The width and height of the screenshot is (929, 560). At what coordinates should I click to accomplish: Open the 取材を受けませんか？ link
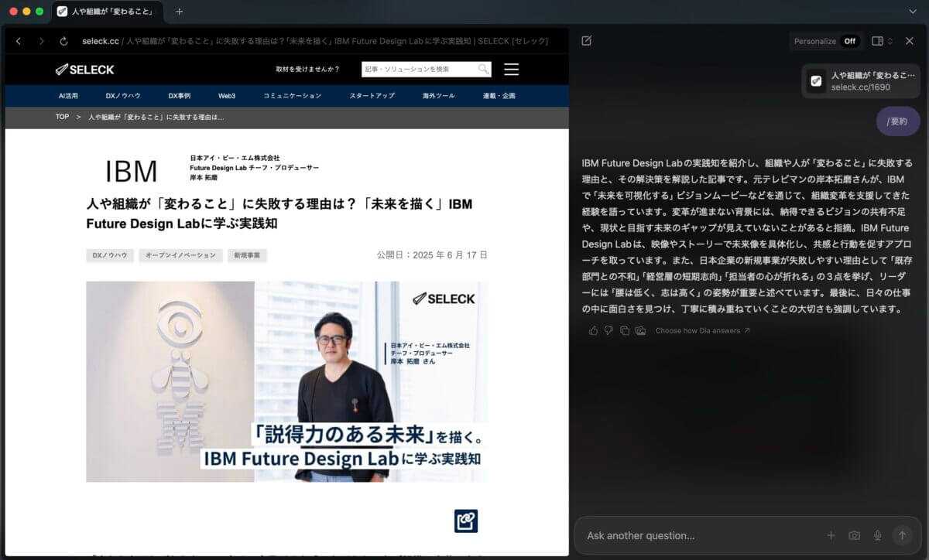307,70
